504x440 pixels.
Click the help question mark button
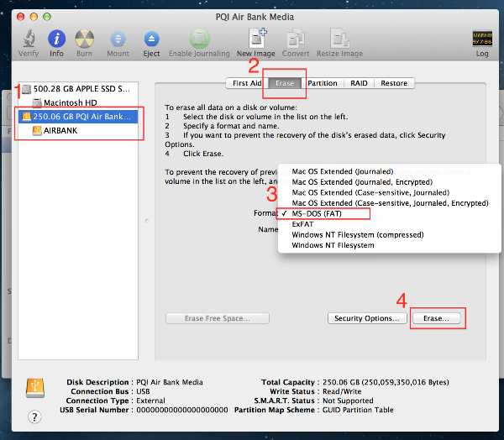(x=34, y=416)
